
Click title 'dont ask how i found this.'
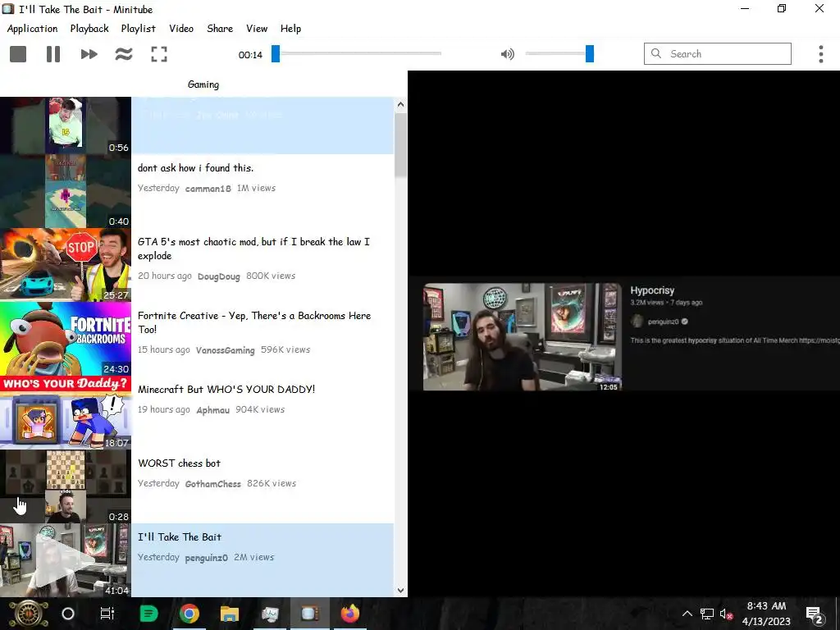(x=195, y=167)
